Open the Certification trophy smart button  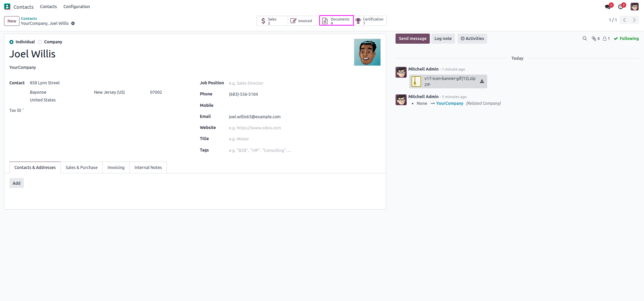click(x=370, y=21)
